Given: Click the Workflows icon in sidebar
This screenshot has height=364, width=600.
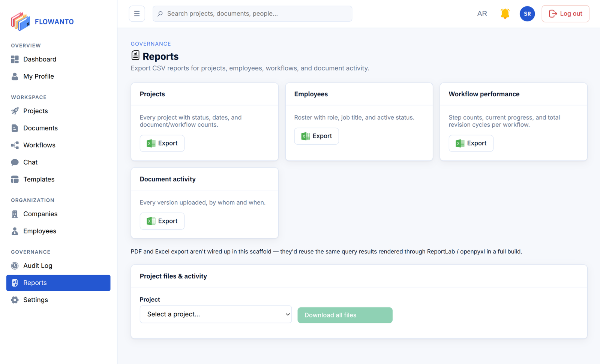Looking at the screenshot, I should pyautogui.click(x=15, y=145).
